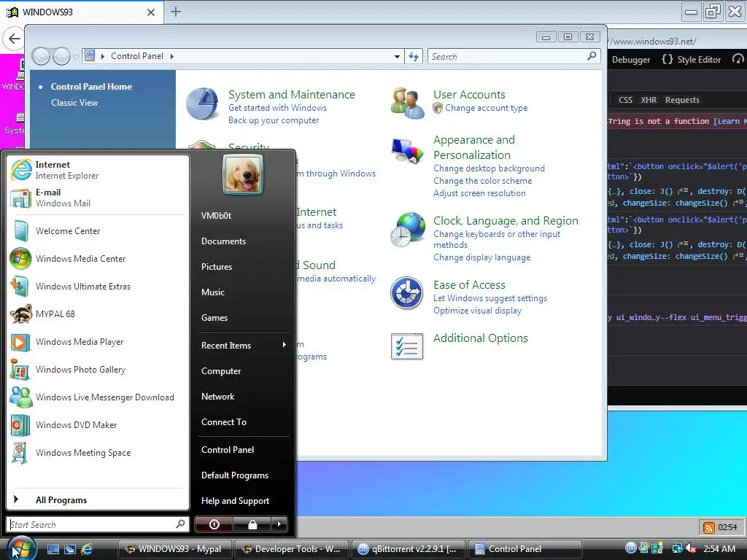This screenshot has width=747, height=560.
Task: Open Internet Explorer from Start menu
Action: 98,170
